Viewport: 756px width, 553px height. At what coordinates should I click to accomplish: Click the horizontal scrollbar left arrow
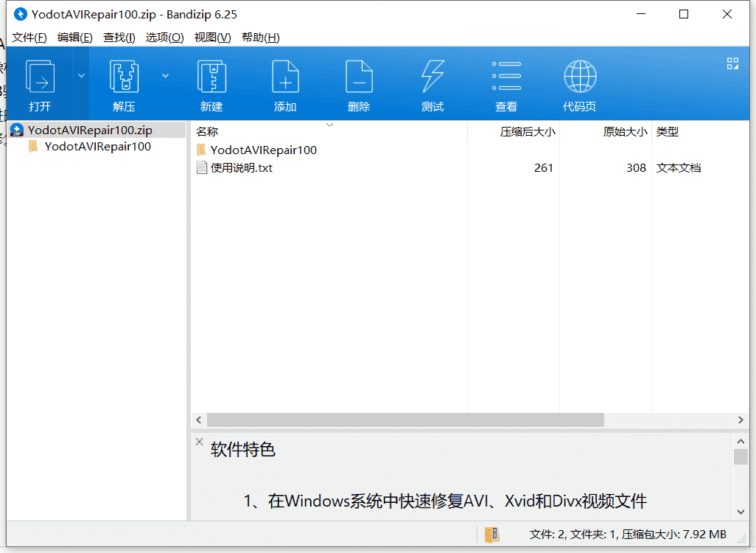199,420
